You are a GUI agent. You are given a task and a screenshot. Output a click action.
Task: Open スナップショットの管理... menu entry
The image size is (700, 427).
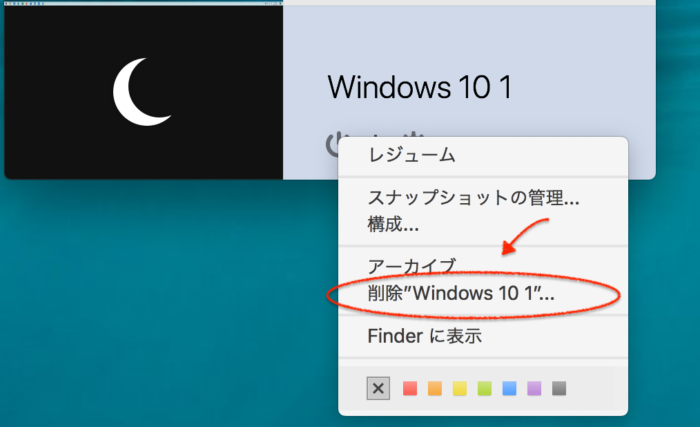tap(483, 198)
